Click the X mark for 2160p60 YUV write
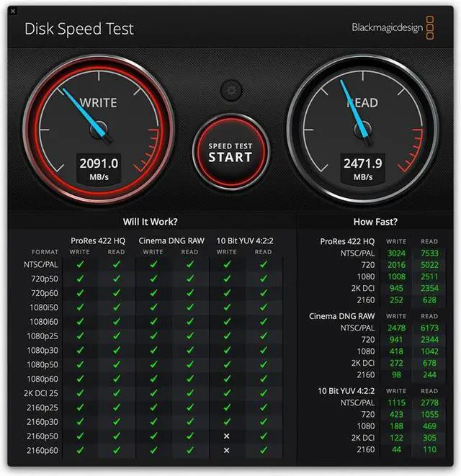 227,450
